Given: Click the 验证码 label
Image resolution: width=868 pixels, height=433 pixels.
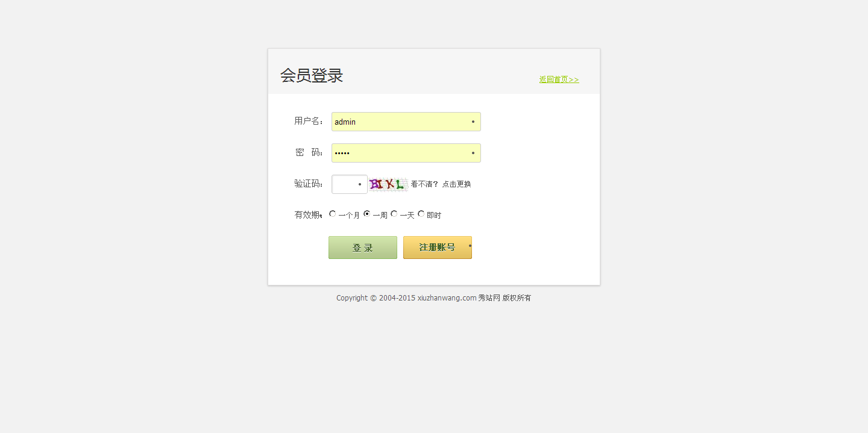Looking at the screenshot, I should click(x=309, y=184).
